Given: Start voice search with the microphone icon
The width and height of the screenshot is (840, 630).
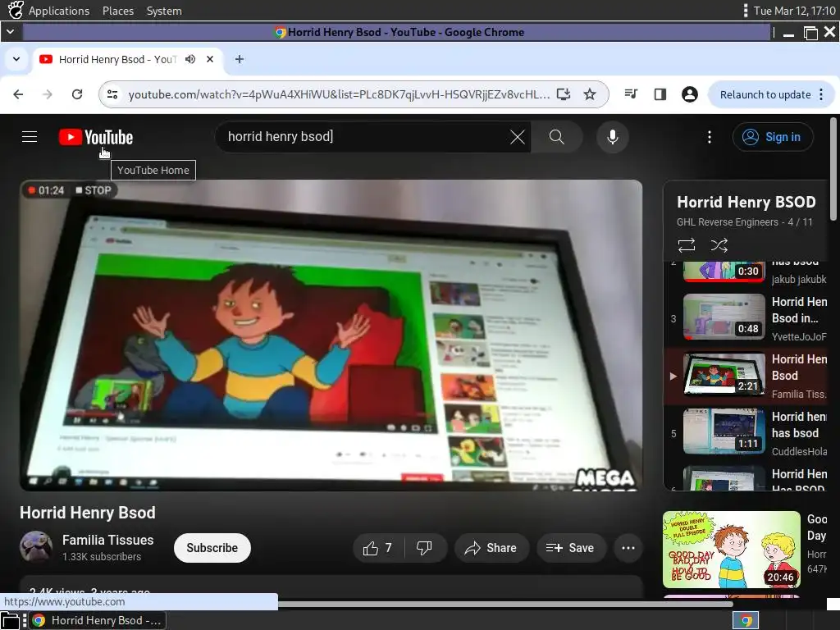Looking at the screenshot, I should click(612, 137).
